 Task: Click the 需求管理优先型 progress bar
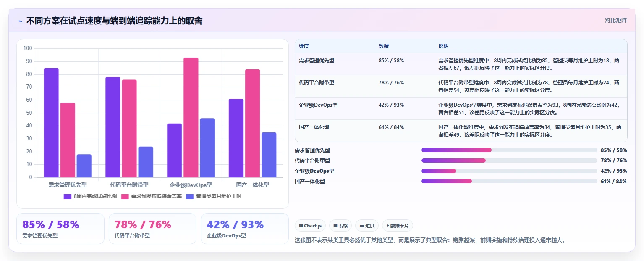click(x=509, y=150)
